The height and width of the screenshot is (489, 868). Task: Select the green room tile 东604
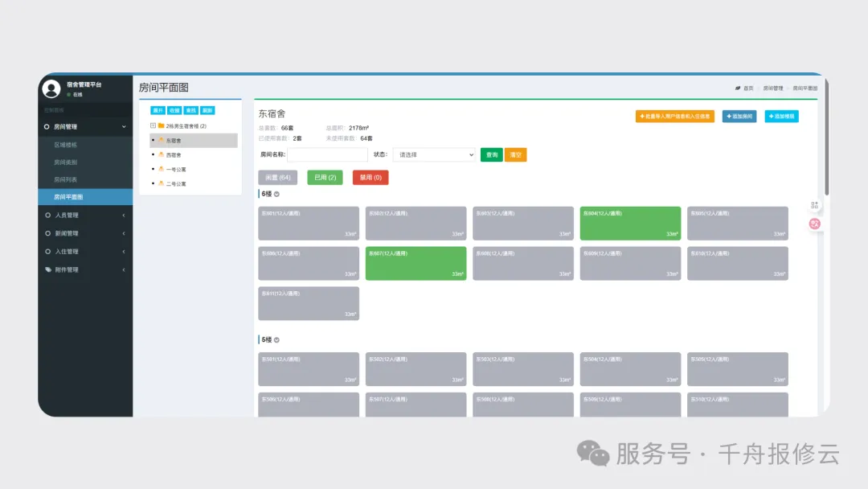pos(630,224)
